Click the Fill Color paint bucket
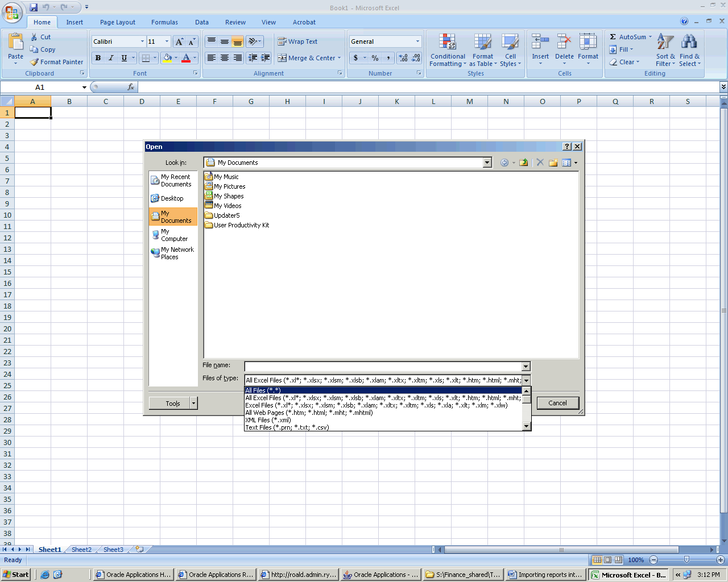 pyautogui.click(x=167, y=58)
